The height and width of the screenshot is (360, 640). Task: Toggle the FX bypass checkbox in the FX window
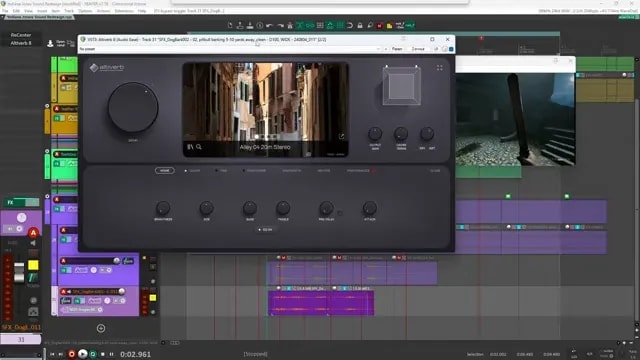tap(451, 49)
